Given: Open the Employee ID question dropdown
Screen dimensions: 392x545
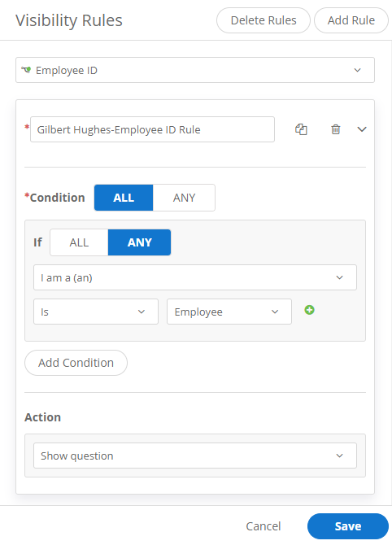Looking at the screenshot, I should click(195, 70).
